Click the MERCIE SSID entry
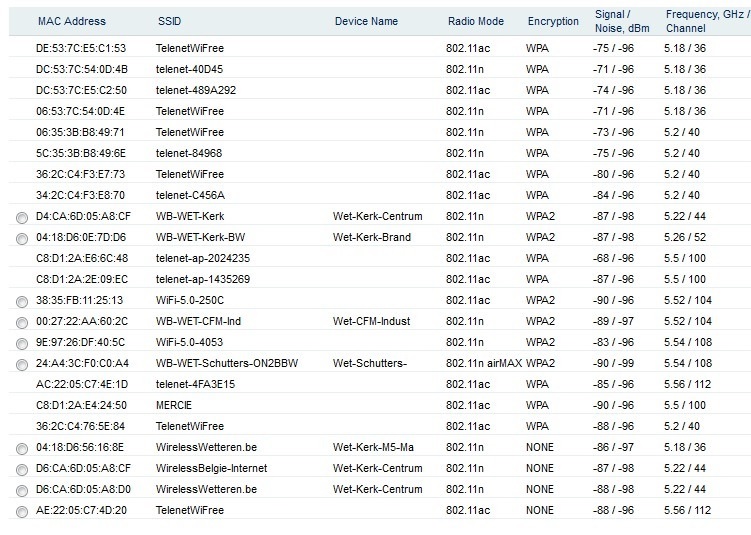This screenshot has height=535, width=751. [176, 405]
